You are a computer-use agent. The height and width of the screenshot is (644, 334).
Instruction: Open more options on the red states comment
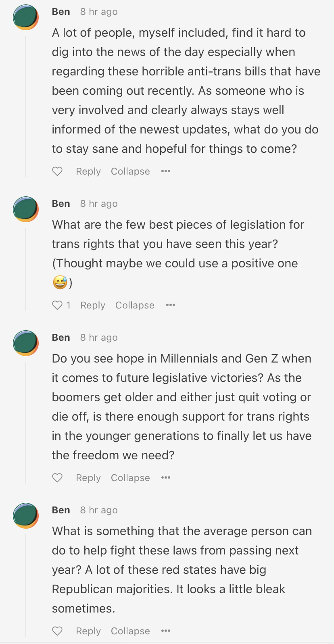coord(166,631)
